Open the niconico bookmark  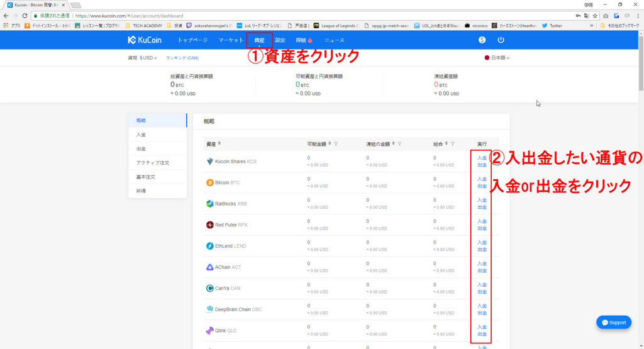(476, 25)
